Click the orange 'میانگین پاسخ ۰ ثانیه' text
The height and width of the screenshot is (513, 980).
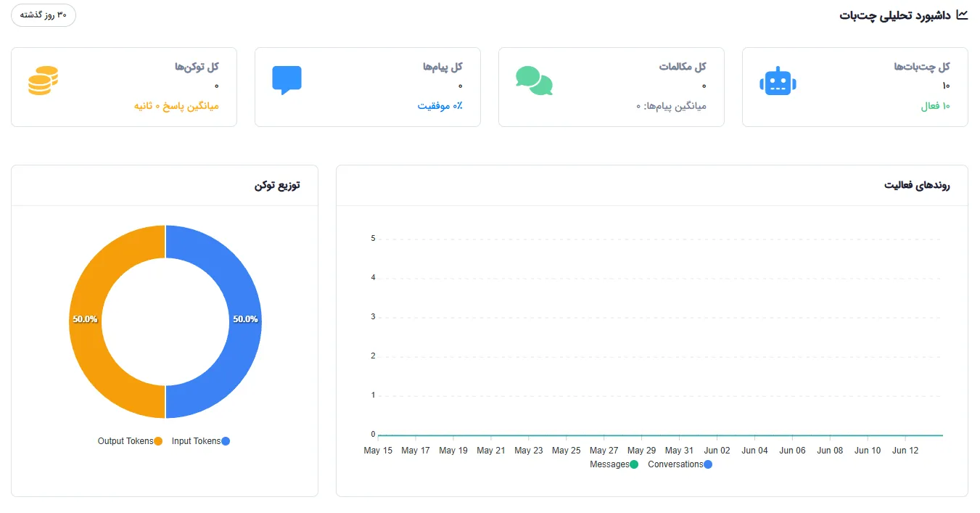(176, 106)
